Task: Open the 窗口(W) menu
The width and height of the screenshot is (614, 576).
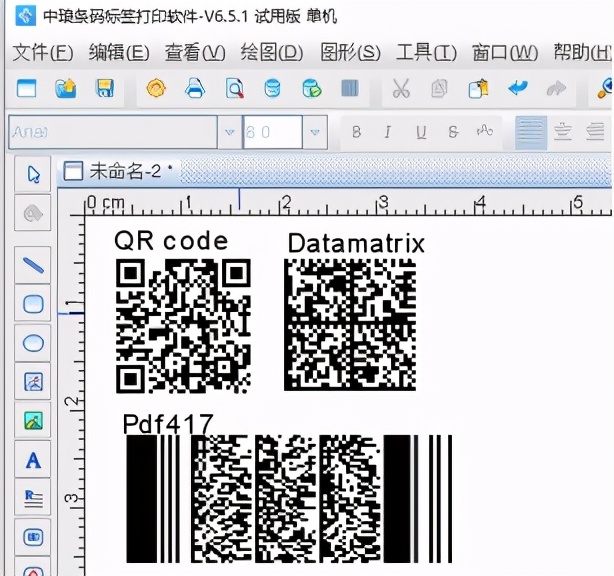Action: 505,52
